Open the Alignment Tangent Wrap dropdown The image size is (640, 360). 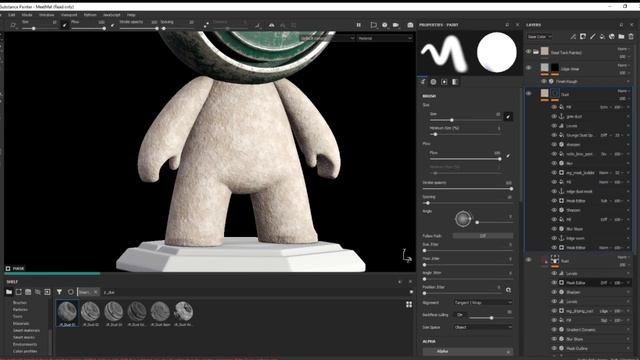tap(482, 302)
